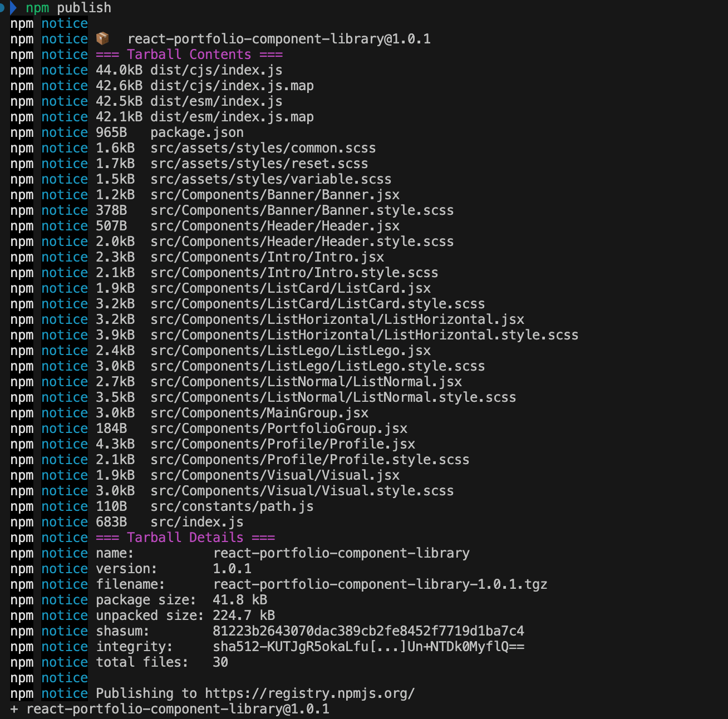Click the registry.npmjs.org URL
This screenshot has height=719, width=728.
coord(310,693)
